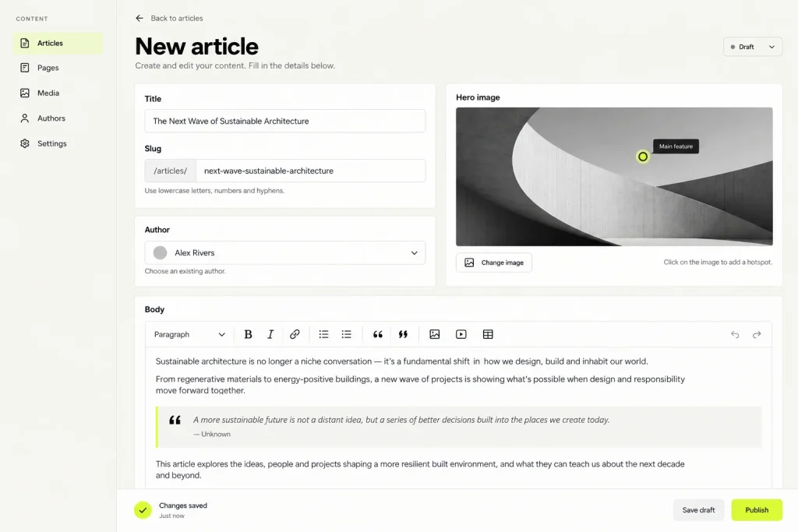Click the quote text 'A more sustainable future'
The width and height of the screenshot is (798, 532).
click(401, 420)
